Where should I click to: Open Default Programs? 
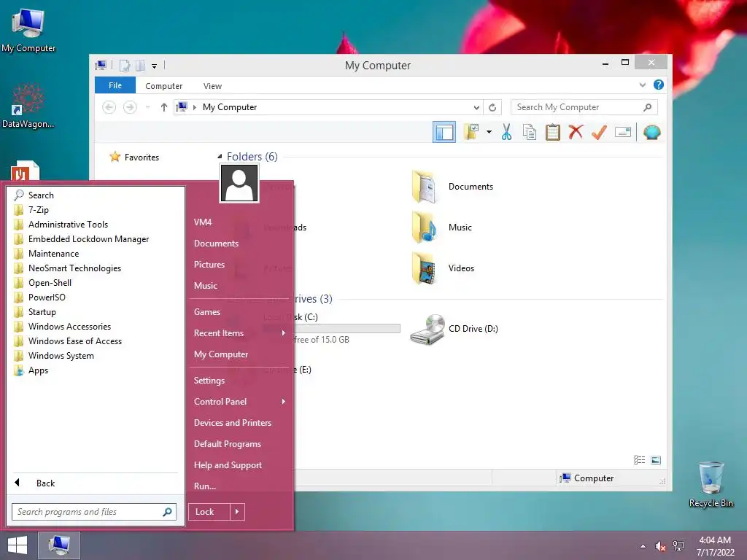[x=228, y=444]
